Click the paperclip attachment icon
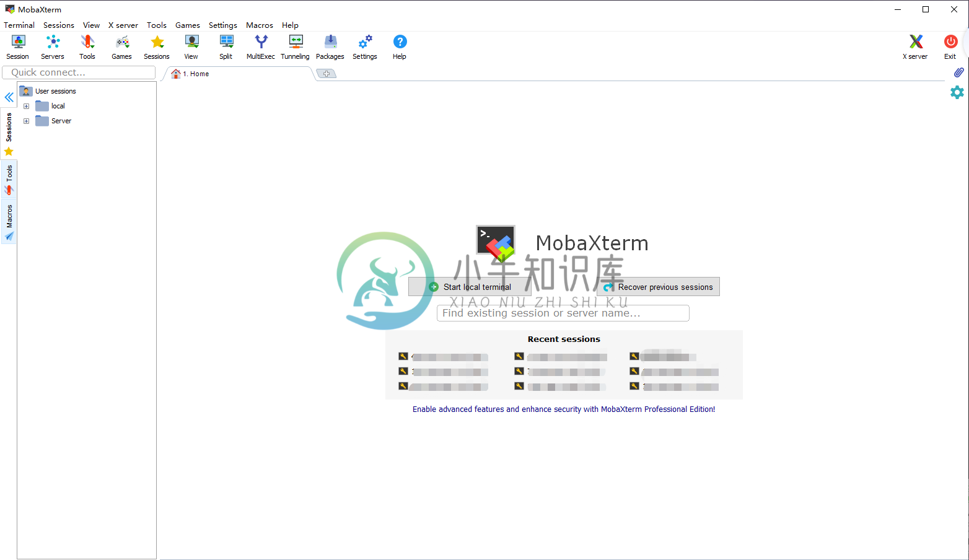 click(x=958, y=72)
